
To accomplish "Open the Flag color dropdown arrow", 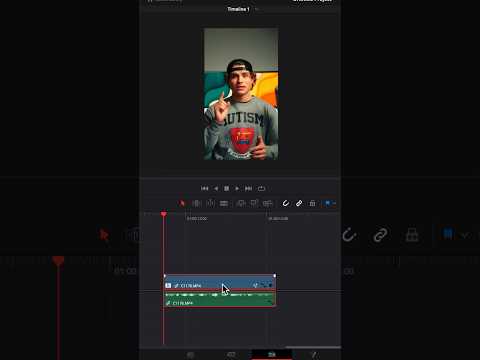I will [334, 203].
